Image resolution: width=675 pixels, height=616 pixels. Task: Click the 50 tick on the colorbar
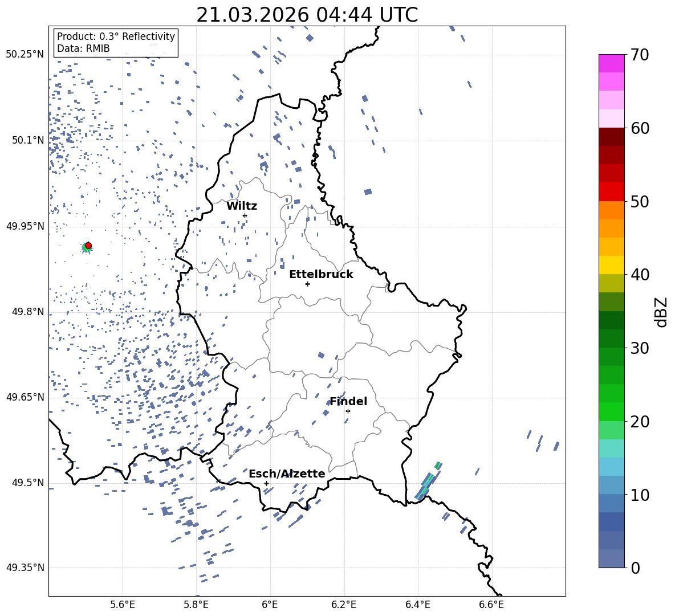point(640,201)
